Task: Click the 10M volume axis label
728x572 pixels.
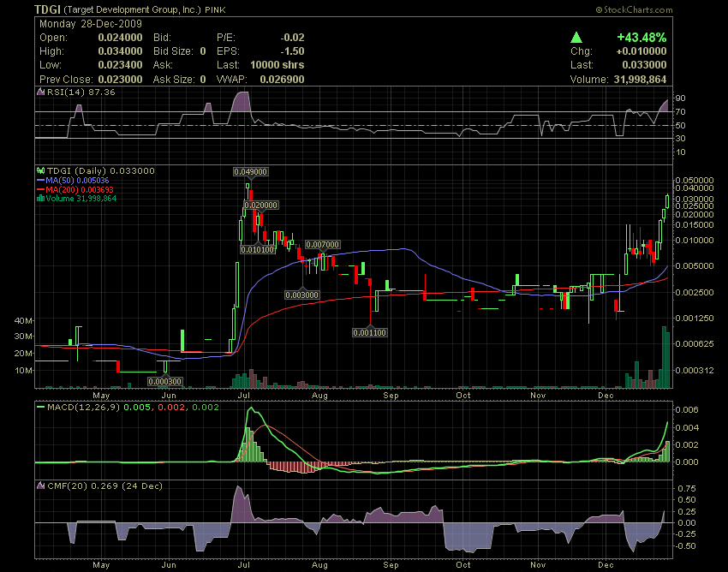Action: click(x=24, y=370)
